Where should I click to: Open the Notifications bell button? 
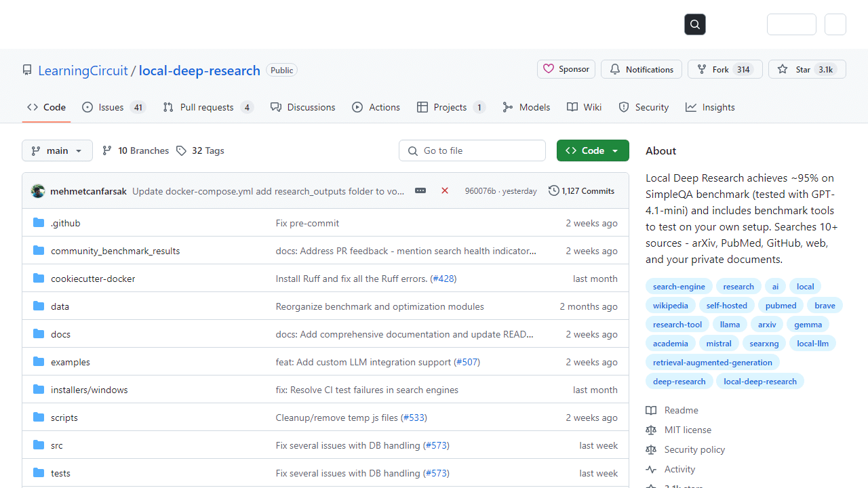coord(642,69)
